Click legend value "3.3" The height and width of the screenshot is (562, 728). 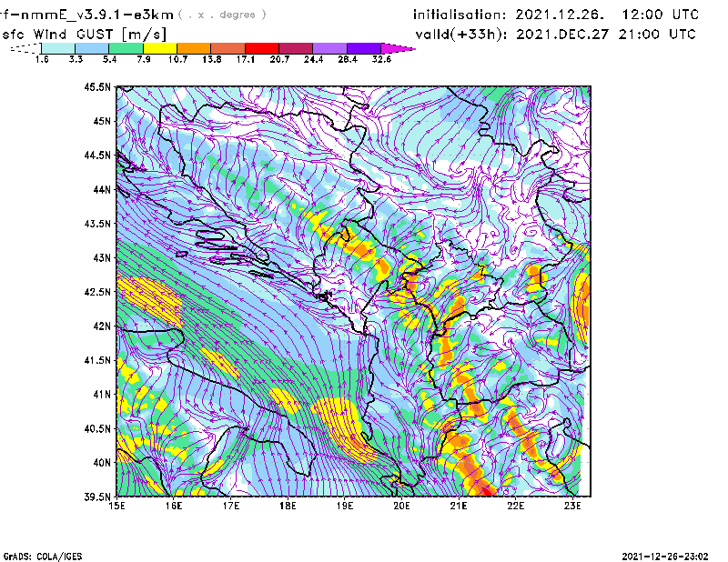click(x=76, y=59)
